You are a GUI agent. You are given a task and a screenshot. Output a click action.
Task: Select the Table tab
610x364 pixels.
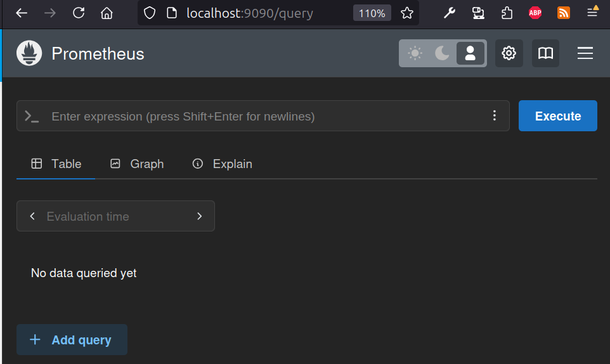[56, 164]
